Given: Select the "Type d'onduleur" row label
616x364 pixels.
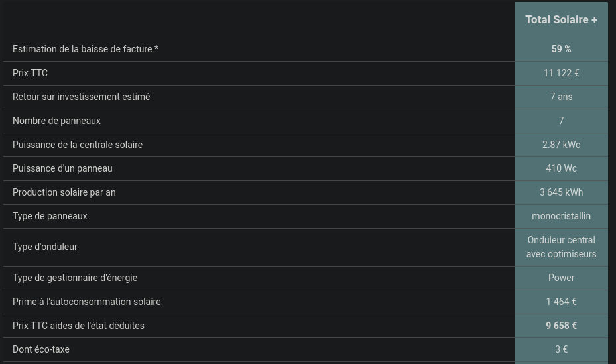Looking at the screenshot, I should click(45, 247).
